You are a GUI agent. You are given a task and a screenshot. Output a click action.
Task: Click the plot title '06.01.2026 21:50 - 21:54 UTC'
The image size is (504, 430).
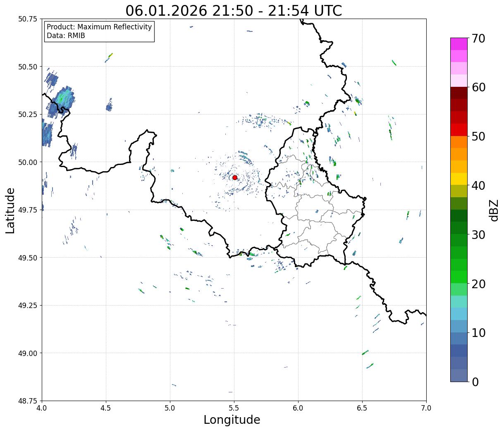(234, 10)
